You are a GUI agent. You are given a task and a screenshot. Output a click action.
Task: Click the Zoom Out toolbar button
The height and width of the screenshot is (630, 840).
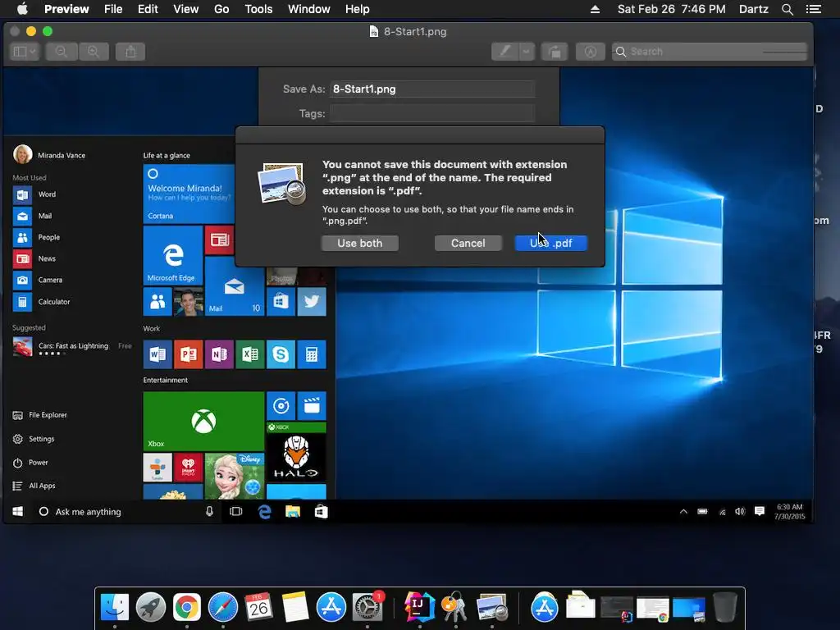[x=61, y=52]
